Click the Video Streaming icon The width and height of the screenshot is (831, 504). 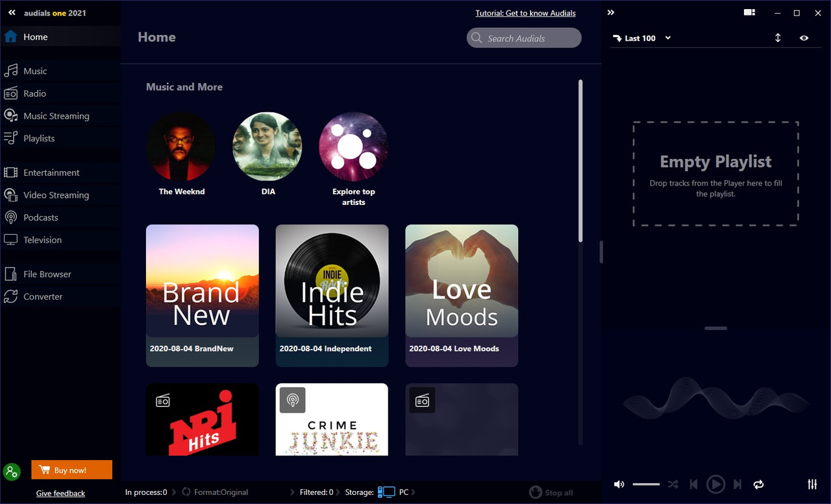[10, 195]
